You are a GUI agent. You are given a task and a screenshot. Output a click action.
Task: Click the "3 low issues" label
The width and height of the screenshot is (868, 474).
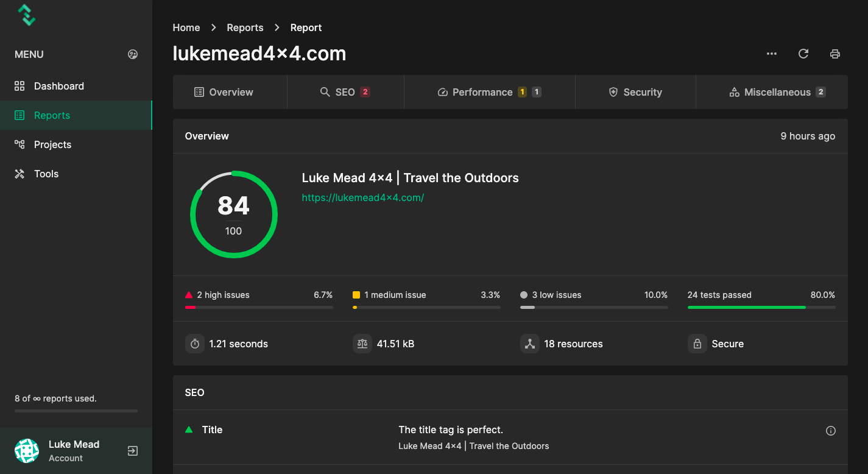(x=557, y=295)
